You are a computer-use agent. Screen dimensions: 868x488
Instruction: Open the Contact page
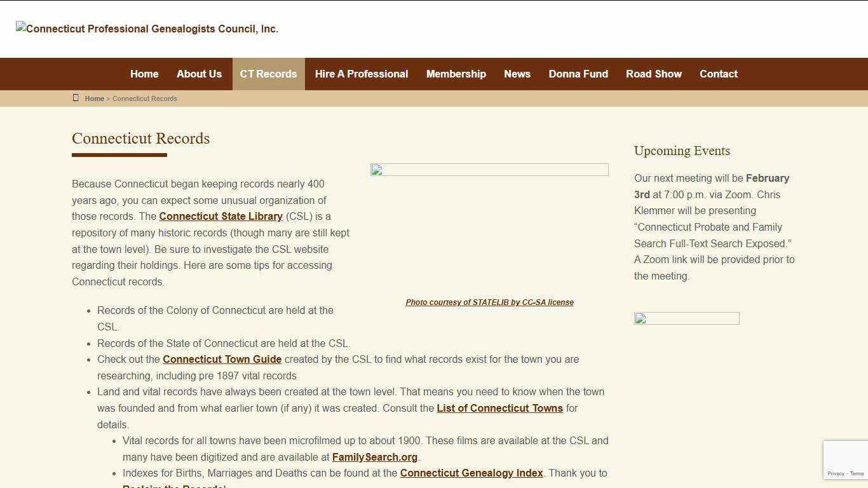point(719,74)
